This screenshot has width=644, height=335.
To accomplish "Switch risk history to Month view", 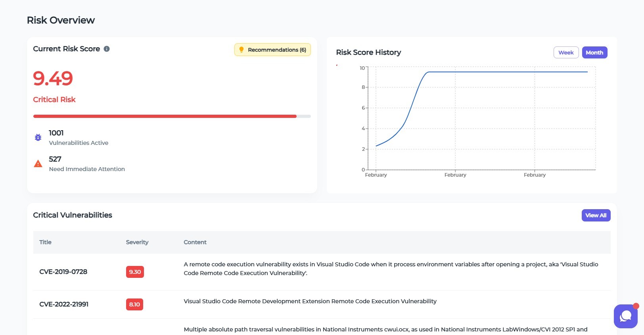I will [x=594, y=52].
